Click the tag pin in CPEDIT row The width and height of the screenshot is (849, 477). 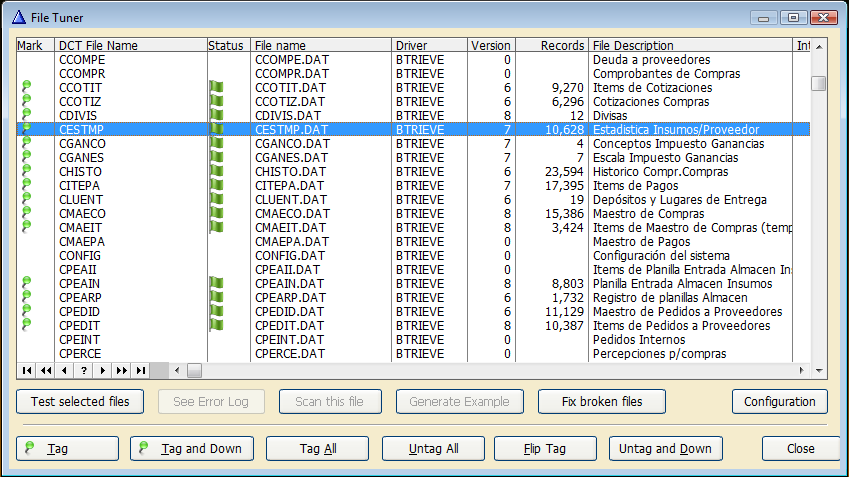click(26, 325)
